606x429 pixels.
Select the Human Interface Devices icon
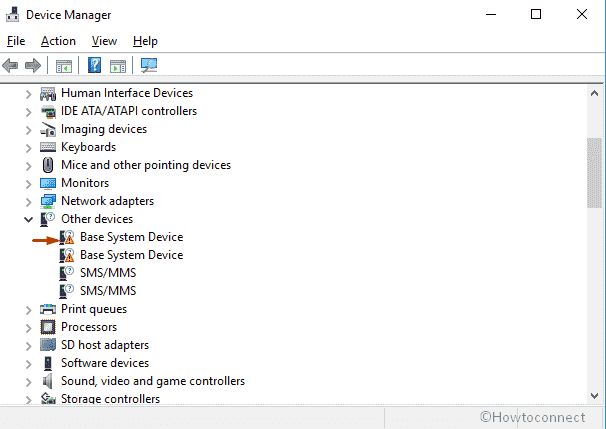(48, 94)
